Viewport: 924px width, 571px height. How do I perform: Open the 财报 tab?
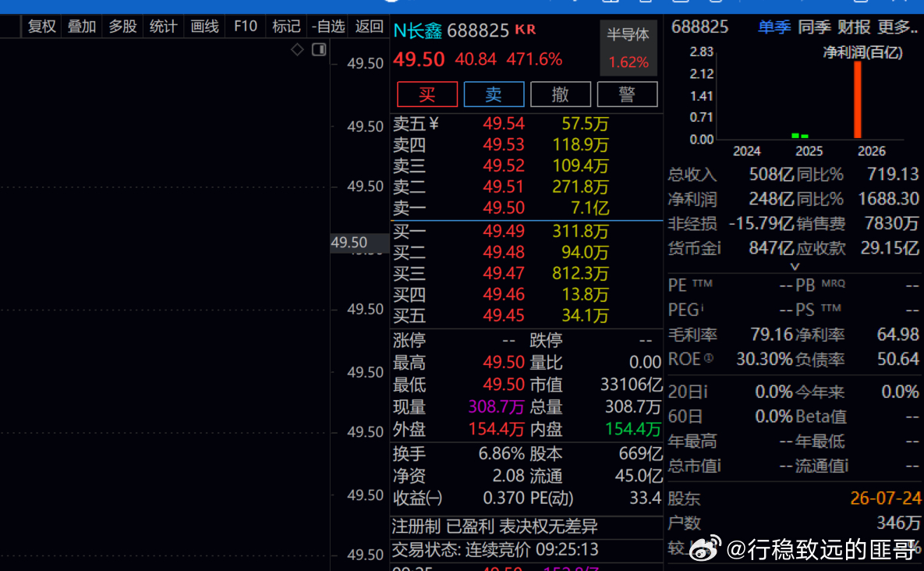point(854,27)
